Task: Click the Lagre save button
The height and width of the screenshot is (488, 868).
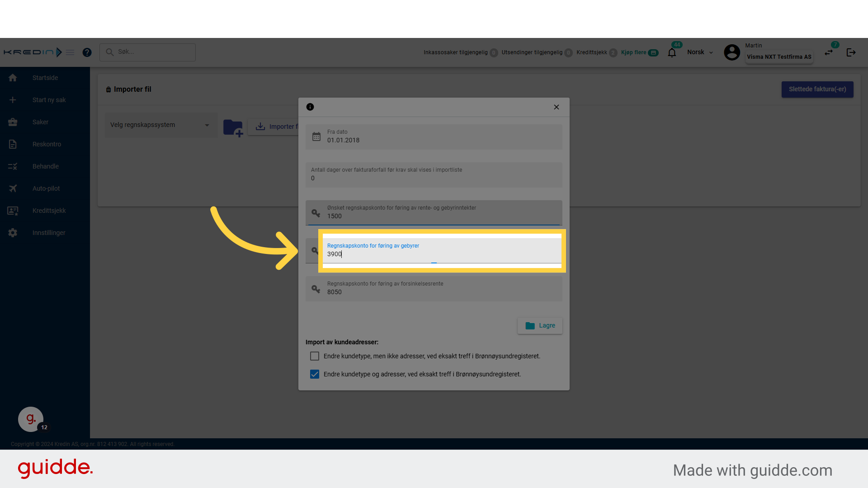Action: coord(540,325)
